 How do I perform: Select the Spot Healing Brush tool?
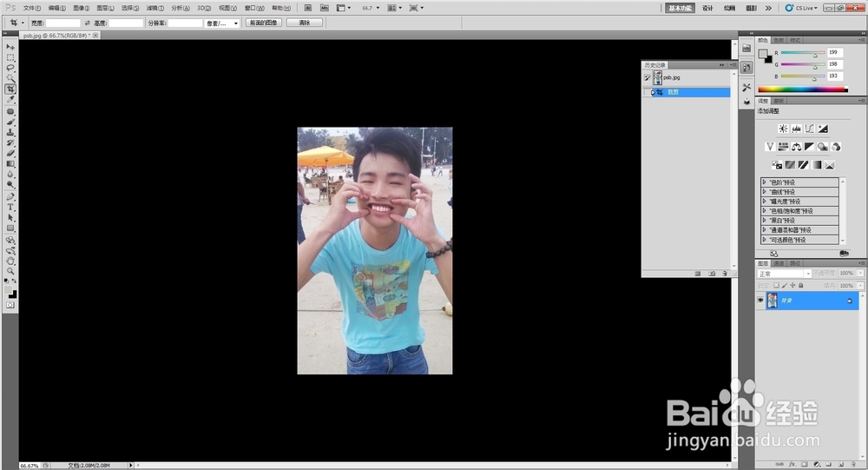tap(10, 111)
